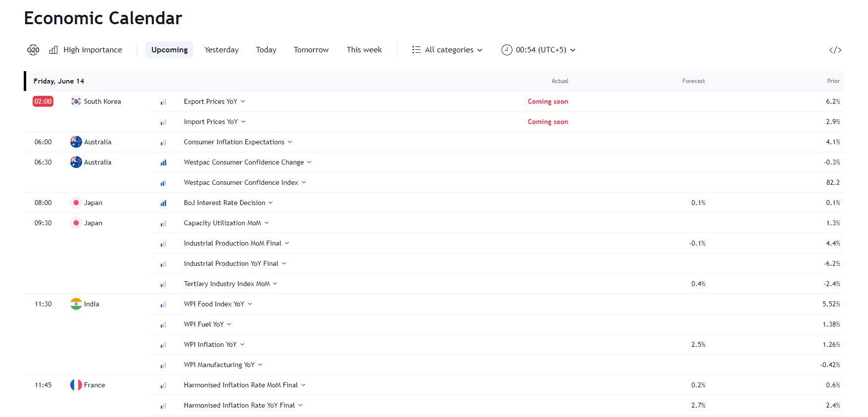This screenshot has width=868, height=417.
Task: Click importance bars icon for Westpac Consumer Confidence Change
Action: click(x=163, y=163)
